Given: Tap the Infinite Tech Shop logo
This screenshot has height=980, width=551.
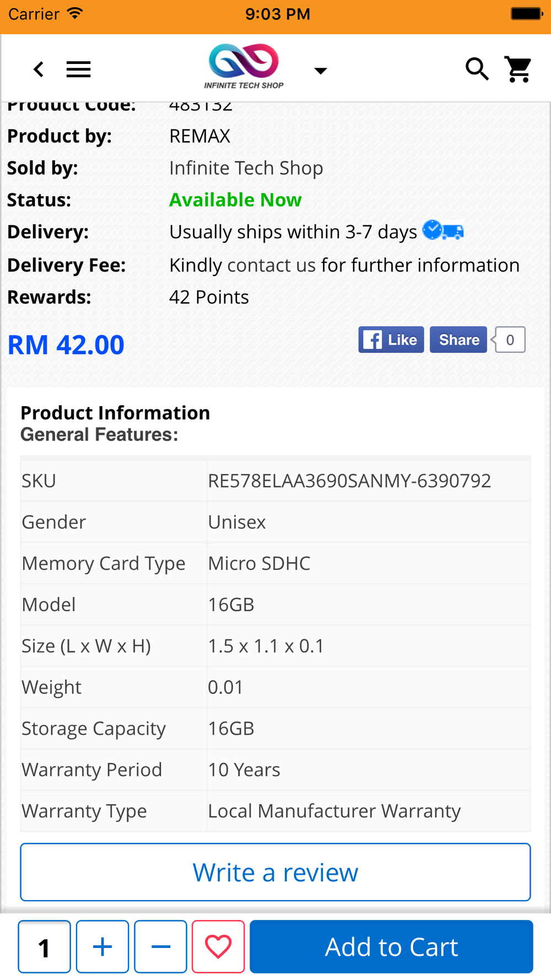Looking at the screenshot, I should [x=244, y=67].
